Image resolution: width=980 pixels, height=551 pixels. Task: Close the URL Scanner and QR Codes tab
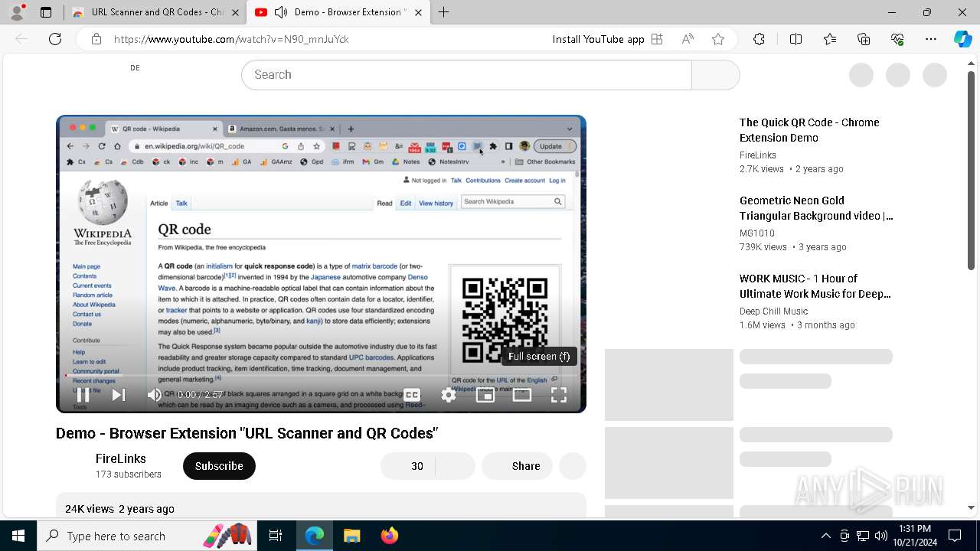[x=234, y=12]
